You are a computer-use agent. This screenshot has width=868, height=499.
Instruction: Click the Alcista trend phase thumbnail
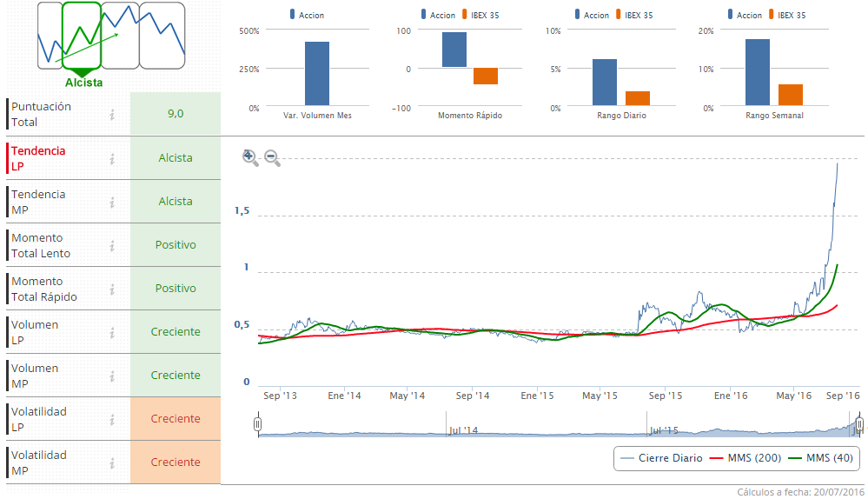click(82, 36)
